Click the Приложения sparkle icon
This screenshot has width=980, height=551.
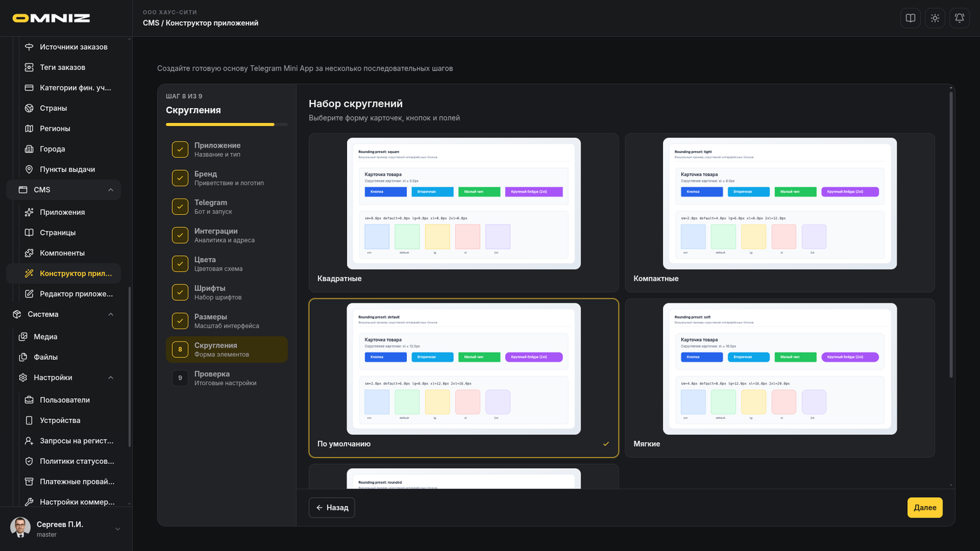click(29, 212)
